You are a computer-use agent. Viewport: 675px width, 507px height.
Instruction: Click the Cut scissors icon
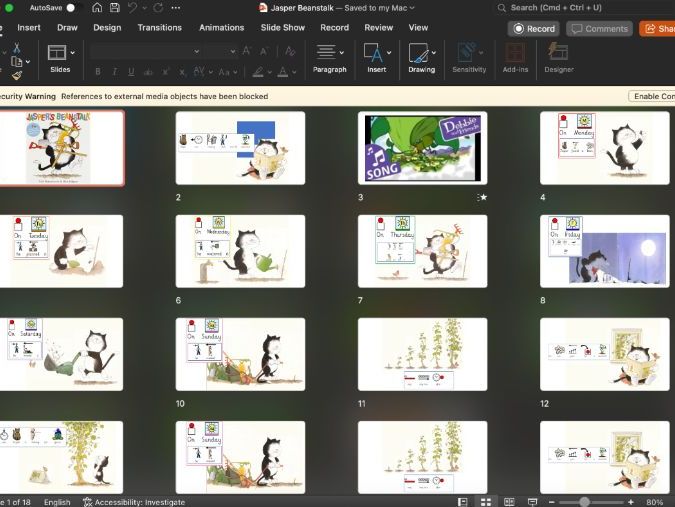point(17,48)
